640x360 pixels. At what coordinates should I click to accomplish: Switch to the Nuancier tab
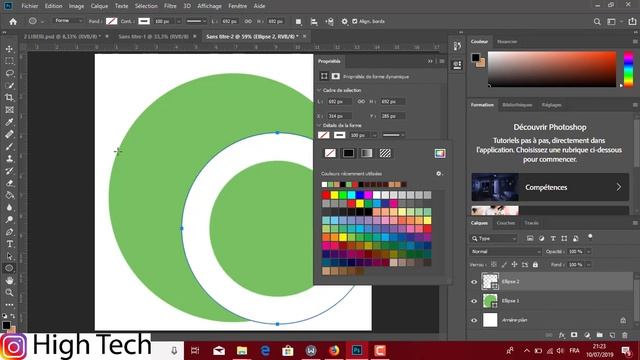click(x=507, y=42)
